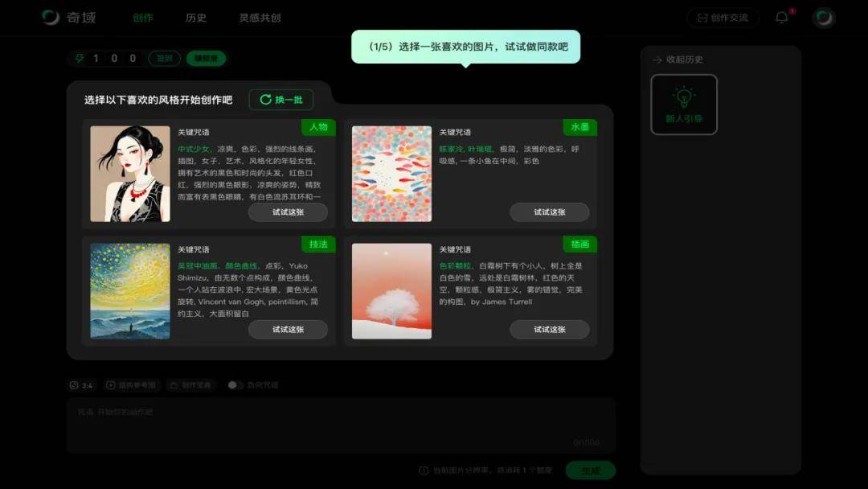Switch to the 历史 tab
The image size is (868, 489).
[x=195, y=18]
